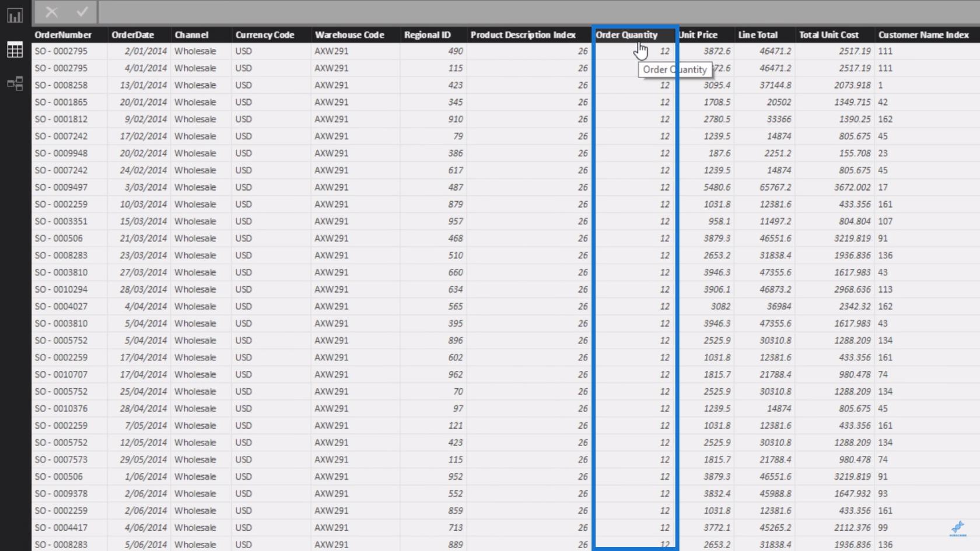Click order date 28/03/2014

[143, 289]
